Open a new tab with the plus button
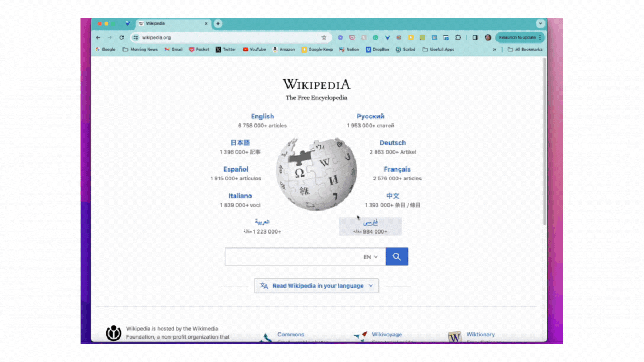644x362 pixels. click(218, 23)
